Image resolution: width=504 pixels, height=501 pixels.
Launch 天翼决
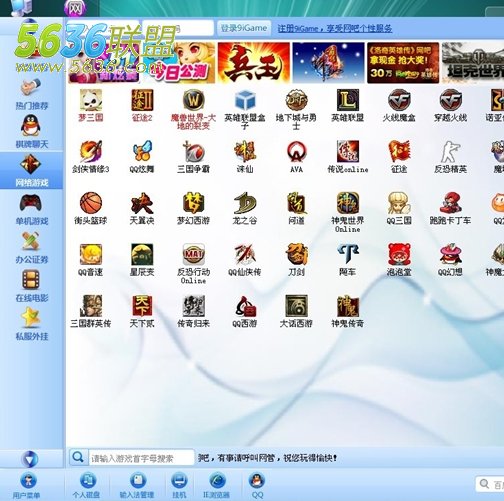142,208
